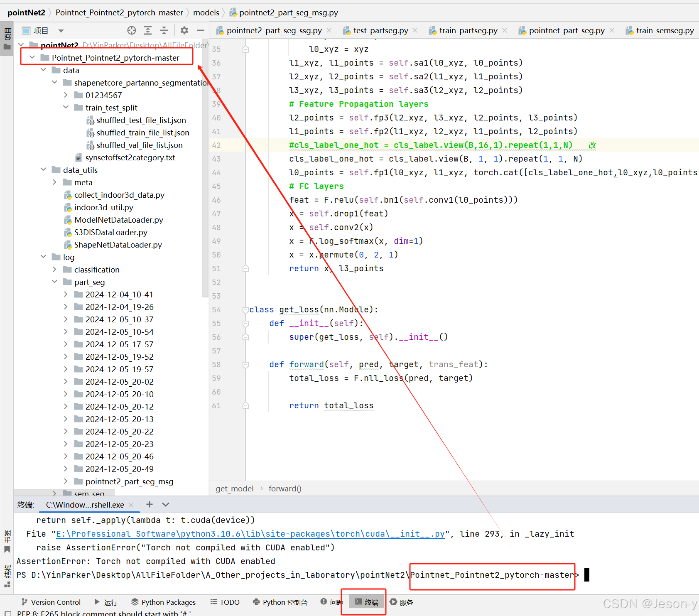The width and height of the screenshot is (699, 616).
Task: Expand the 01234567 folder
Action: pos(66,95)
